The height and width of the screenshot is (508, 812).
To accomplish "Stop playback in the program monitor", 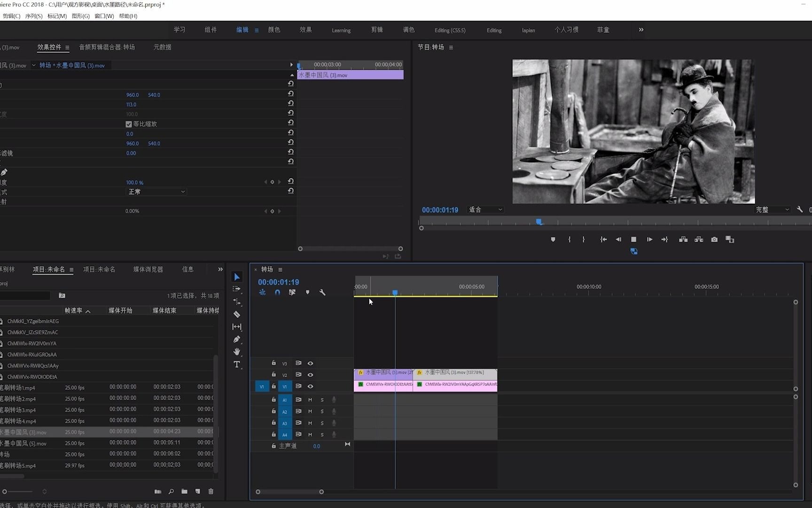I will (x=633, y=239).
